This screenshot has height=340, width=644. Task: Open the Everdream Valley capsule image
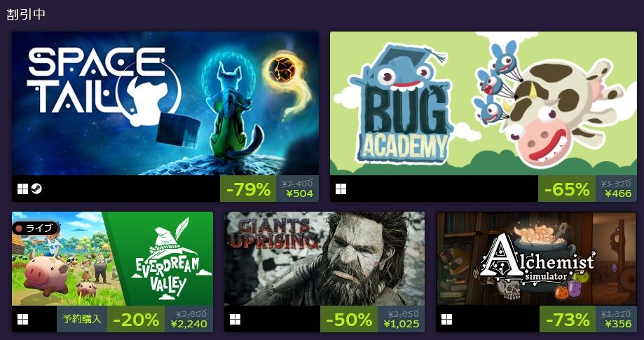click(x=113, y=259)
